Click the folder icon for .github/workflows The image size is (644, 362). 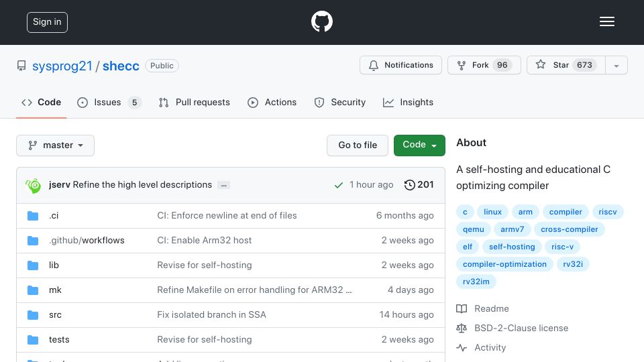click(x=33, y=241)
